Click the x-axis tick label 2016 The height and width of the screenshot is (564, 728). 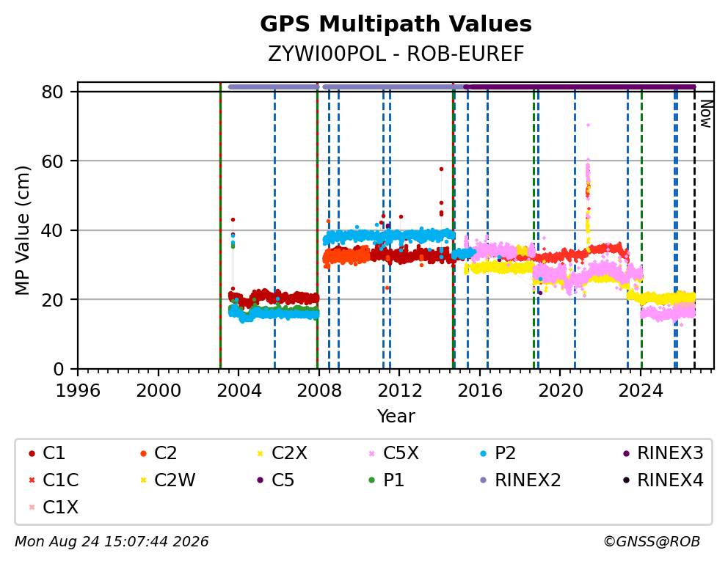click(480, 391)
